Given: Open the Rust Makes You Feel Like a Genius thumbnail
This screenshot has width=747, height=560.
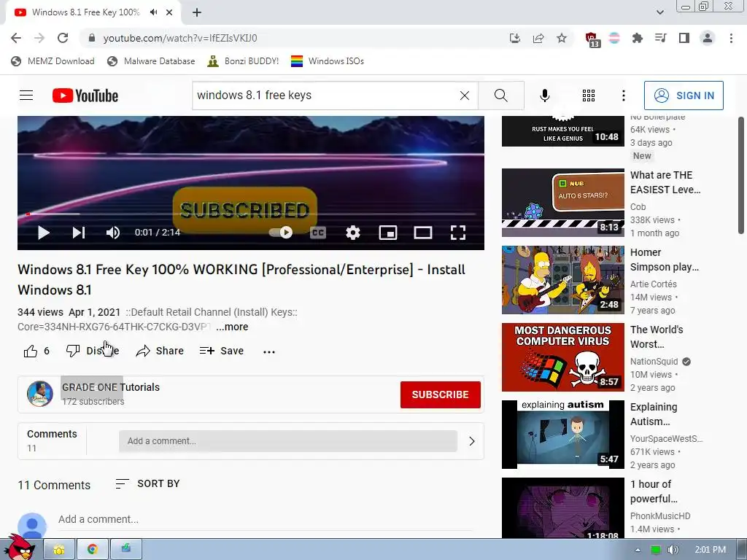Looking at the screenshot, I should tap(562, 131).
